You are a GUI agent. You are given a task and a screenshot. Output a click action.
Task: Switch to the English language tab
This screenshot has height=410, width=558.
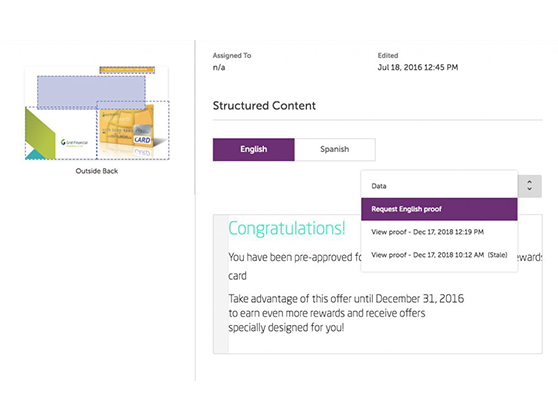click(x=253, y=149)
